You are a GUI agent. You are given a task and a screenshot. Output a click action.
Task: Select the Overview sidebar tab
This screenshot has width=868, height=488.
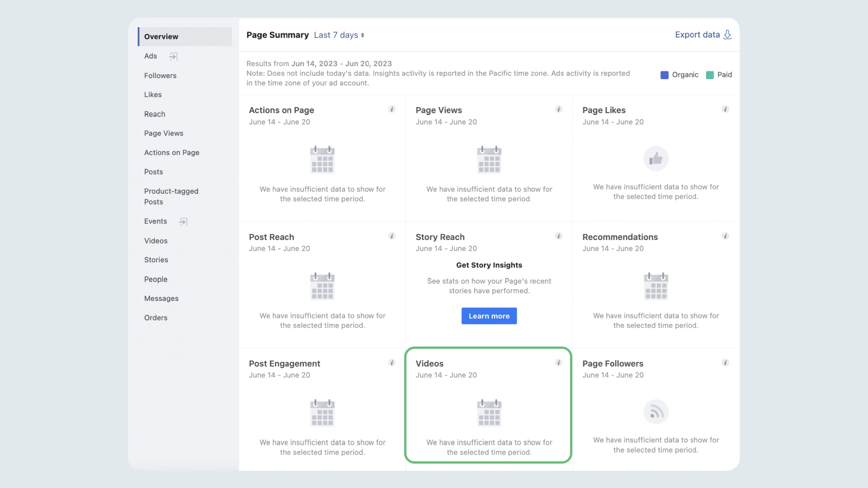point(161,37)
